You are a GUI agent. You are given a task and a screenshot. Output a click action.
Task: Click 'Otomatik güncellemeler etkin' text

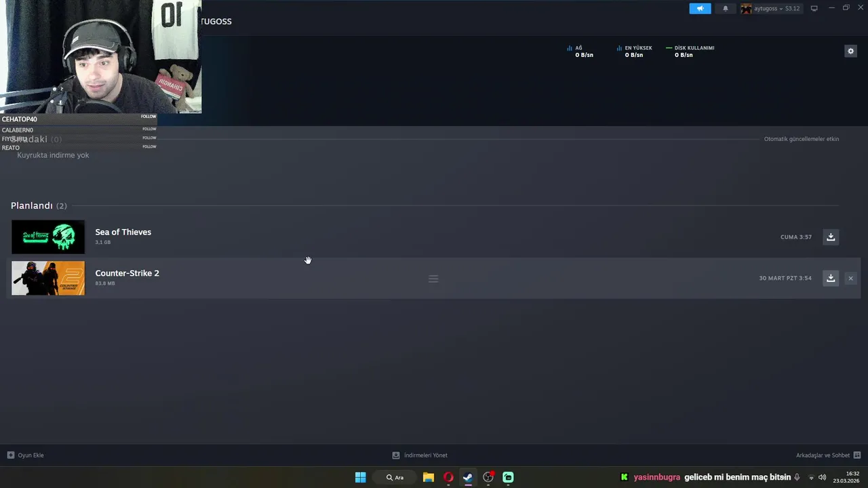[802, 139]
